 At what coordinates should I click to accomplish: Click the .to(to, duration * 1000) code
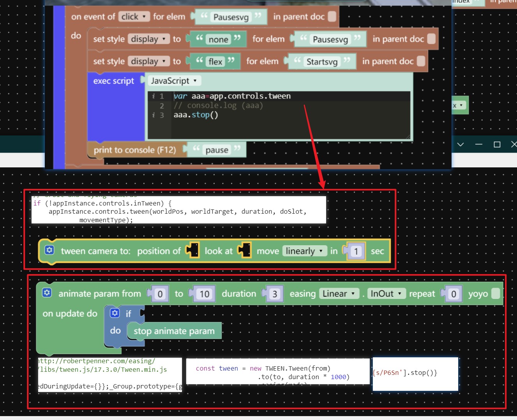(303, 377)
